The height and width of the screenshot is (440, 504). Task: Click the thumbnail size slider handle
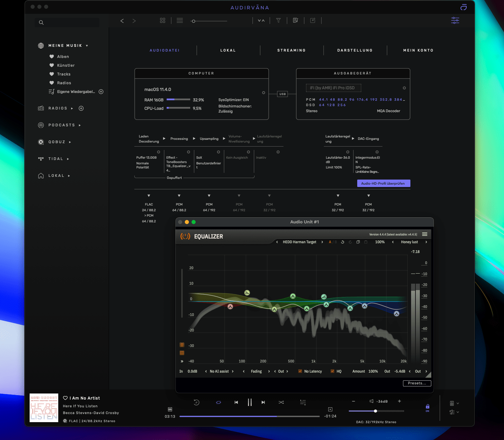coord(193,21)
